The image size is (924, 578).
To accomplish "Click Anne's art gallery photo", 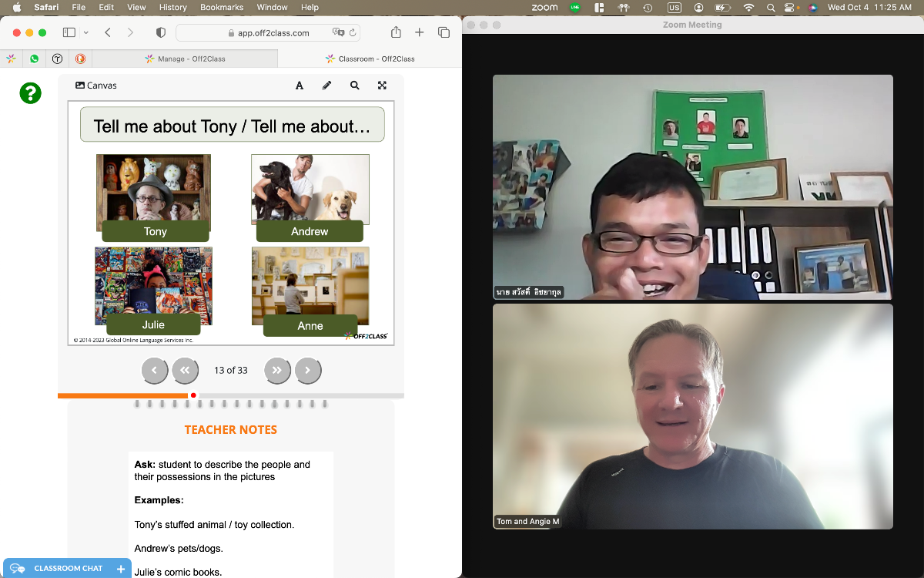I will (x=310, y=281).
